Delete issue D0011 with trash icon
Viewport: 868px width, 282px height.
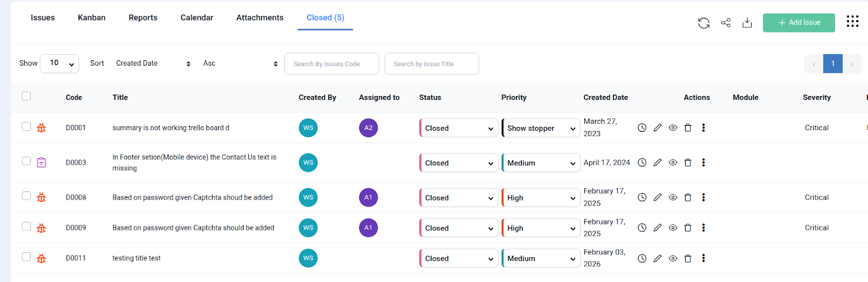pos(688,259)
